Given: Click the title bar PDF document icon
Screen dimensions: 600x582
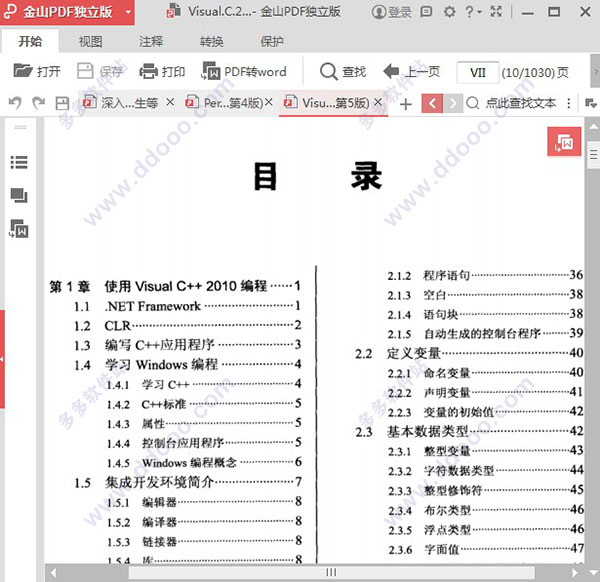Looking at the screenshot, I should tap(174, 11).
